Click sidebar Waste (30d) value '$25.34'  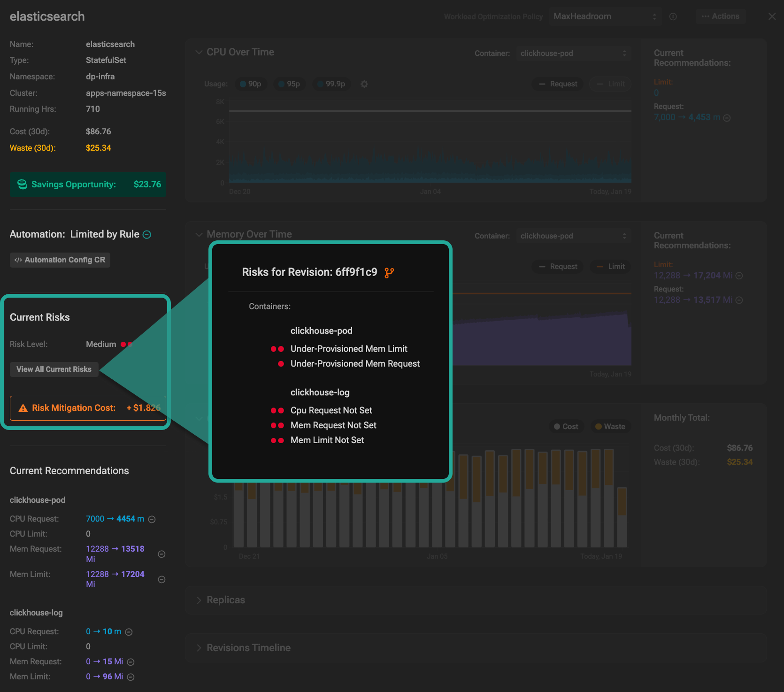(99, 148)
